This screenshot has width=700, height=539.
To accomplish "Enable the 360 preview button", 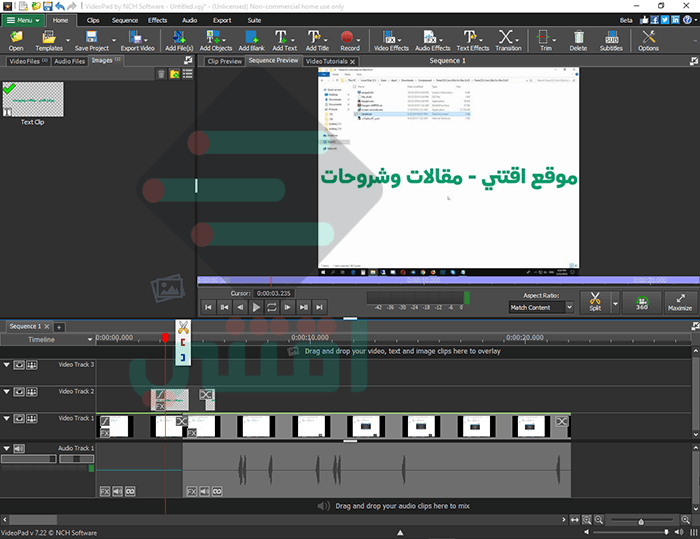I will 642,302.
